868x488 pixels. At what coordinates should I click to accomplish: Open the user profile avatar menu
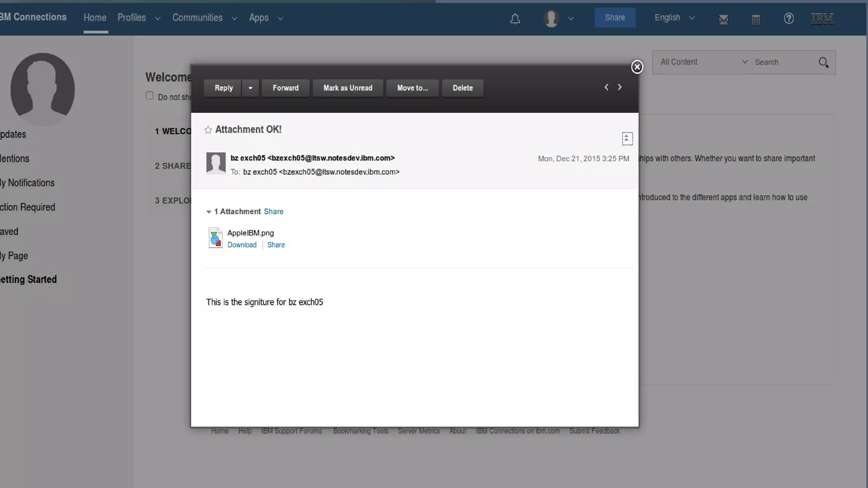(551, 18)
